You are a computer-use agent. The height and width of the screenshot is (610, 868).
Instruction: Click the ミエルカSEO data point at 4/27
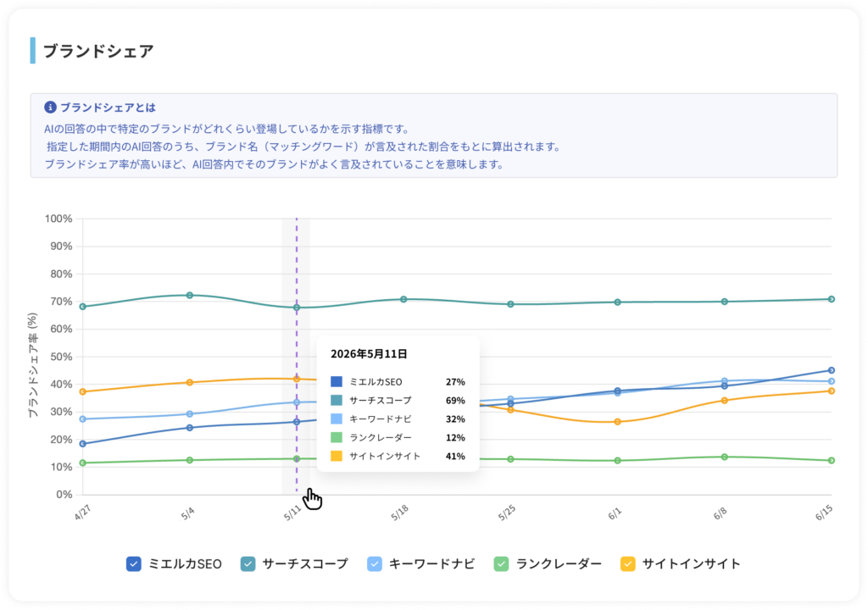[83, 443]
